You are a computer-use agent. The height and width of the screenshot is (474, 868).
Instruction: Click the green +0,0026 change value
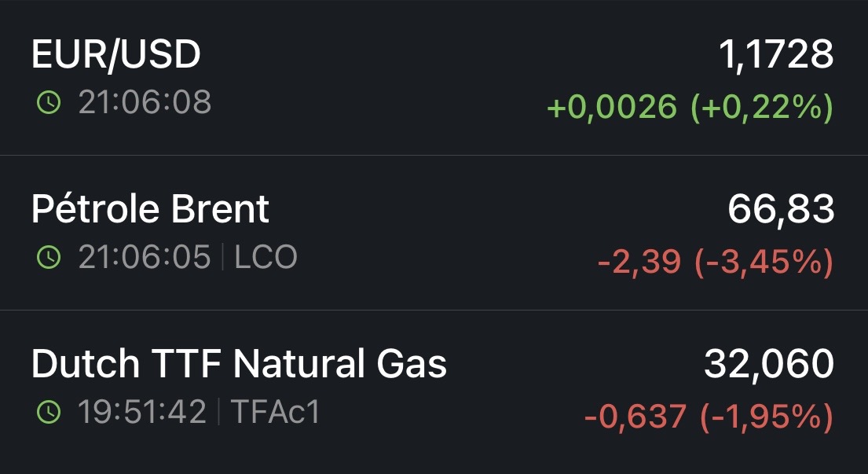(611, 108)
